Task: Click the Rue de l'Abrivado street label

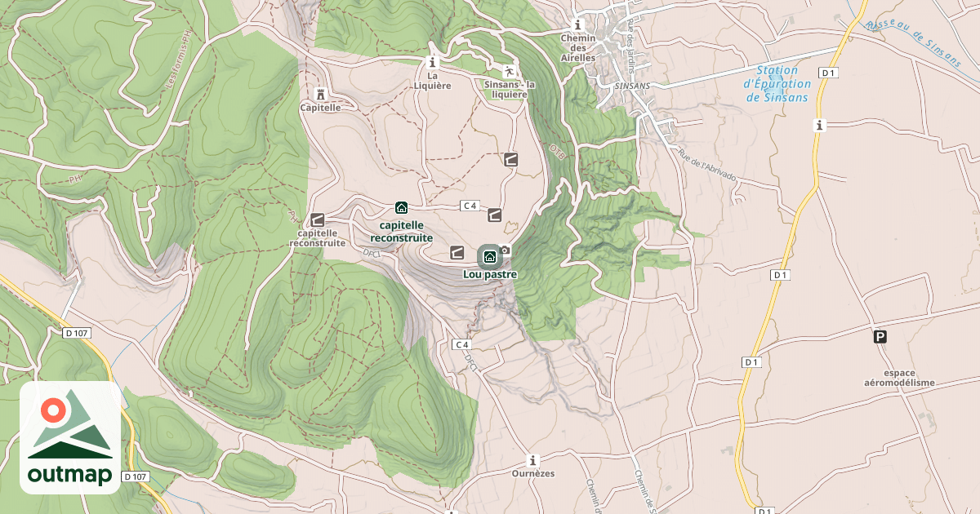Action: coord(707,166)
